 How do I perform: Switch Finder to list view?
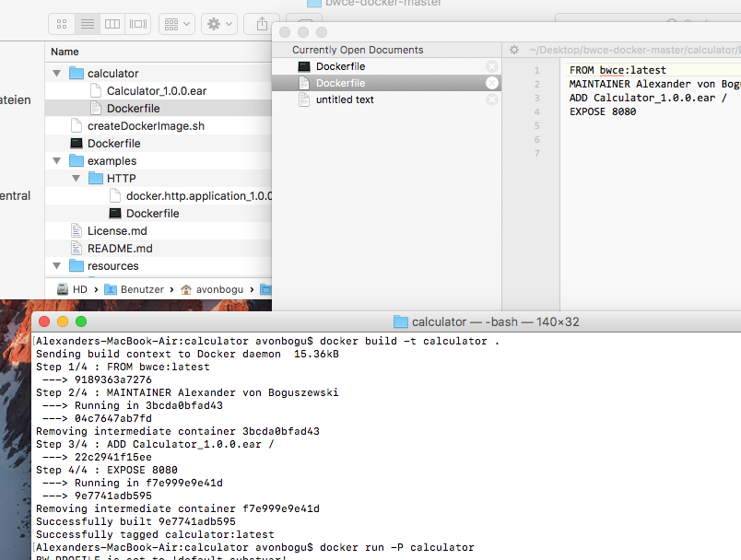coord(87,23)
